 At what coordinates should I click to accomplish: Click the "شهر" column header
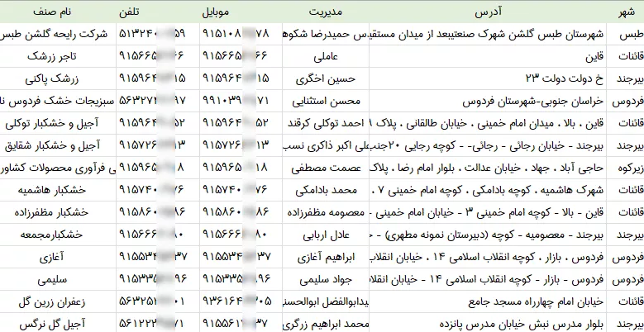(x=627, y=12)
